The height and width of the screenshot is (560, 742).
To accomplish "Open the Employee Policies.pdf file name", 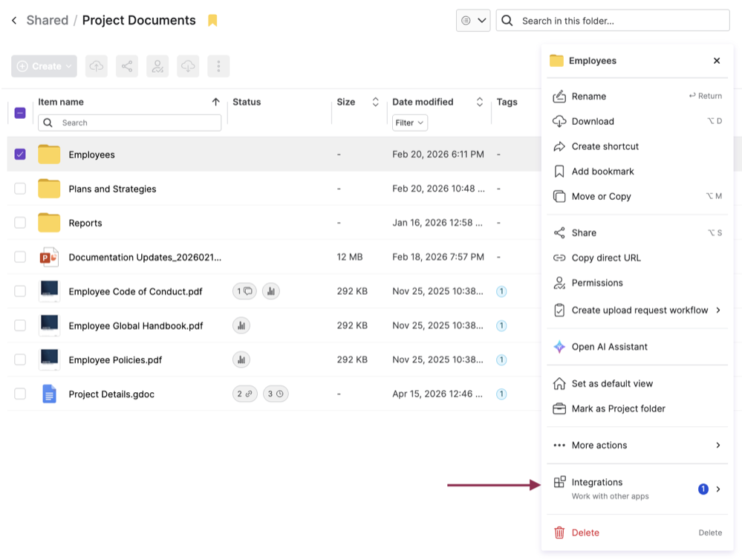I will pos(115,359).
